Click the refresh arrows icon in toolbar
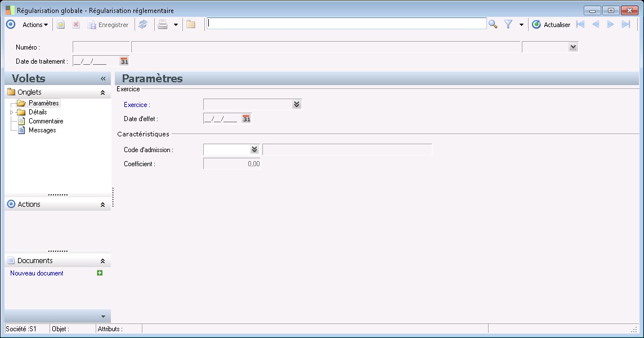This screenshot has width=644, height=338. pyautogui.click(x=142, y=25)
